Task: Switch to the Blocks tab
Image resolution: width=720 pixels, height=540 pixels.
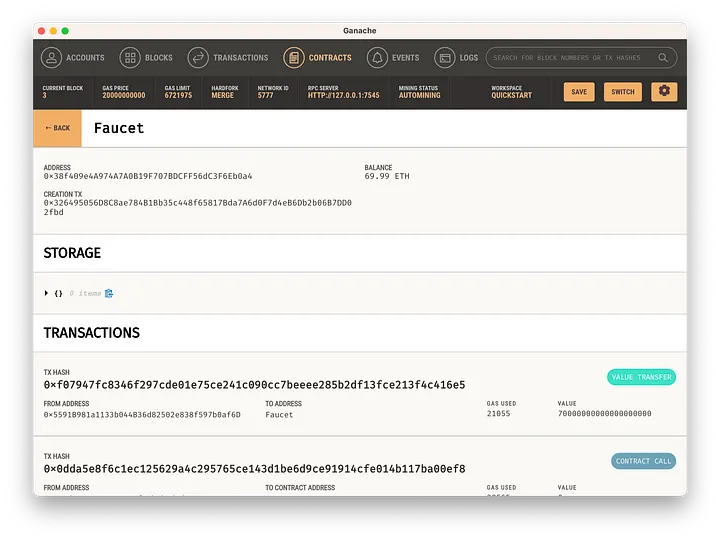Action: (x=158, y=58)
